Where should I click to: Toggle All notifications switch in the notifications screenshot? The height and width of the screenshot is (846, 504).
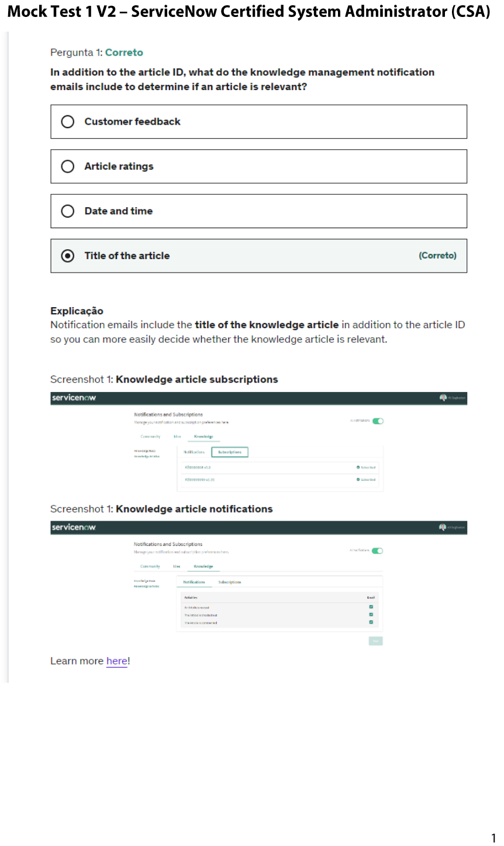pos(377,551)
